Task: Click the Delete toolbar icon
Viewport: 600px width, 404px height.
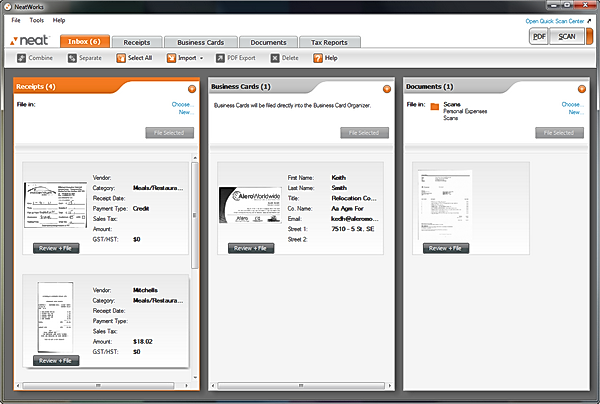Action: [x=275, y=58]
